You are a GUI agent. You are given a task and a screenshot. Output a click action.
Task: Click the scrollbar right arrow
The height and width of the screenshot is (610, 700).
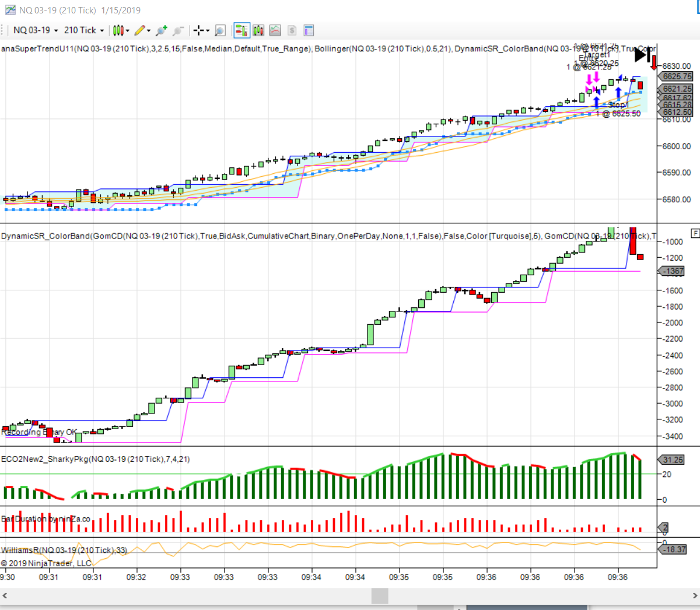[695, 595]
